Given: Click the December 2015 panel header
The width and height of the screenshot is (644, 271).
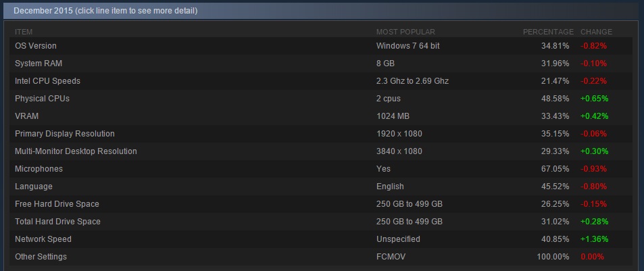Looking at the screenshot, I should pos(321,11).
